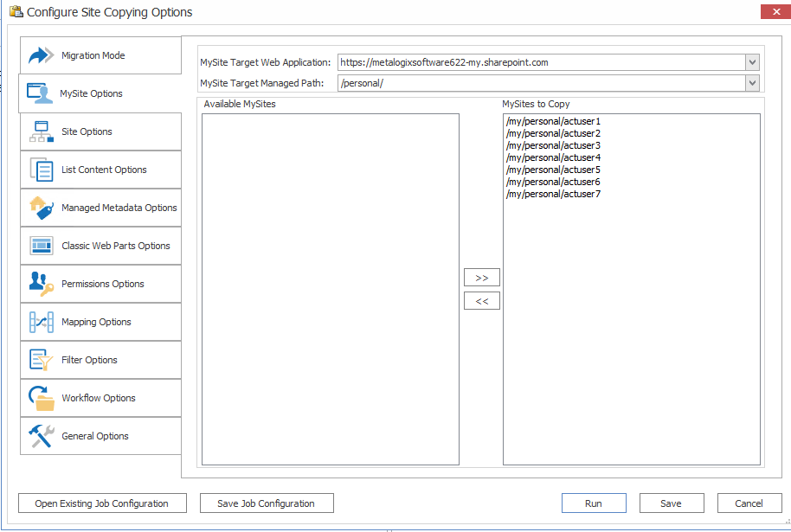Cancel the configuration dialog
Viewport: 791px width, 532px height.
pyautogui.click(x=749, y=503)
